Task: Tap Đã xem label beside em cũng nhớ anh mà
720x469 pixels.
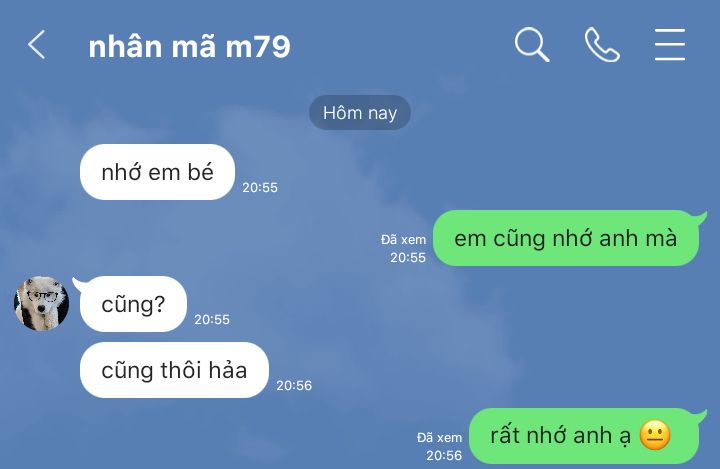Action: click(x=403, y=240)
